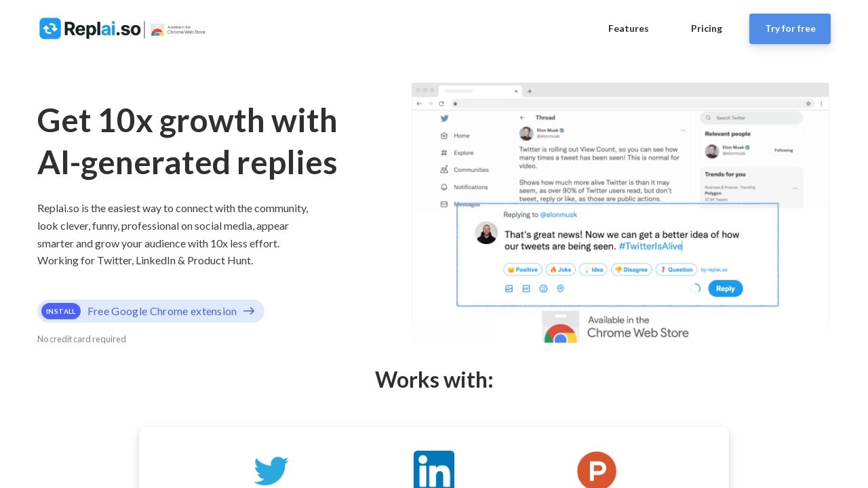
Task: Click the 'Get 10x growth' headline
Action: tap(187, 142)
